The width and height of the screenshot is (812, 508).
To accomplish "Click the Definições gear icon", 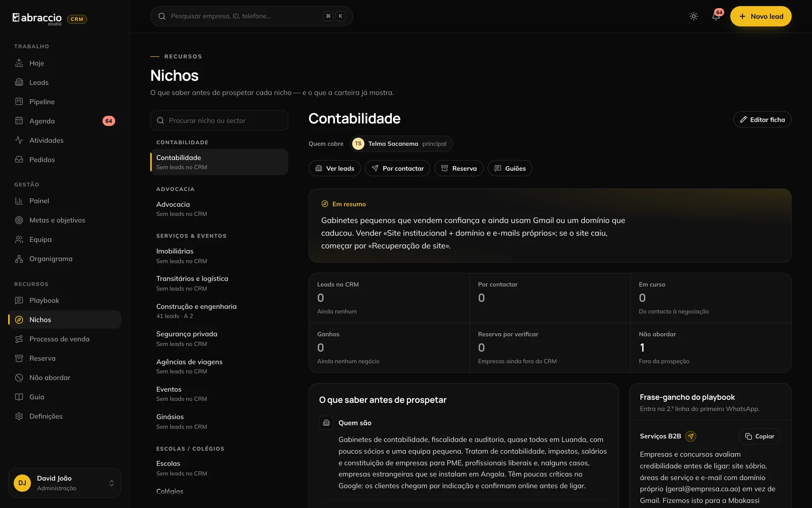I will tap(19, 416).
